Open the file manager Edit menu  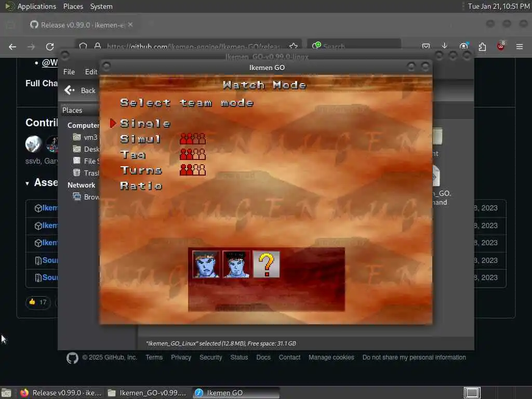(x=91, y=72)
